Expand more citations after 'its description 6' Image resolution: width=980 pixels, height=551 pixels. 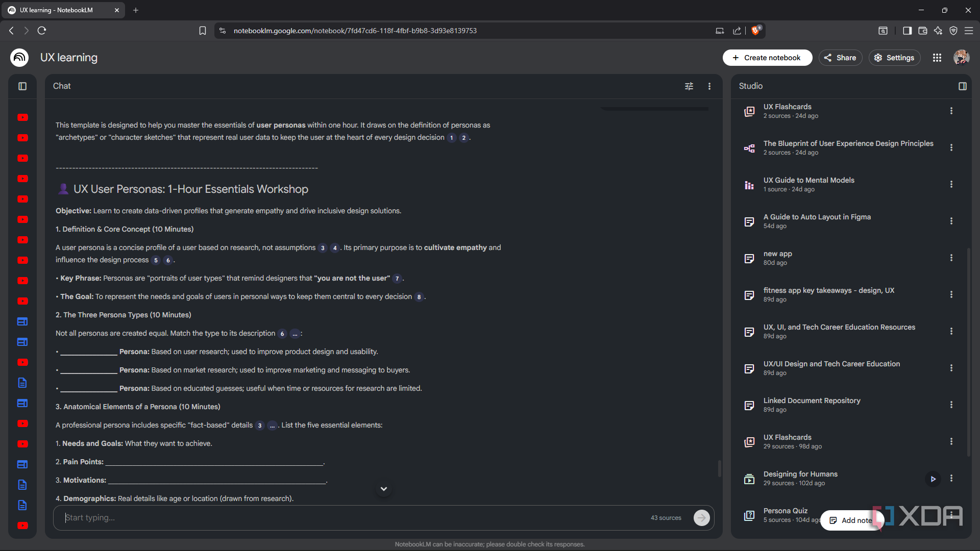295,334
